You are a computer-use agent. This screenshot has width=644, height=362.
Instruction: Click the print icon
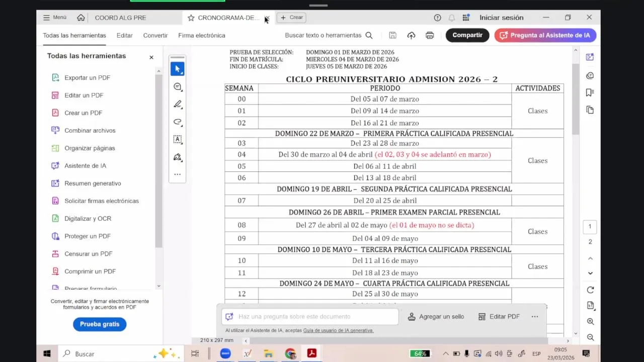(430, 35)
